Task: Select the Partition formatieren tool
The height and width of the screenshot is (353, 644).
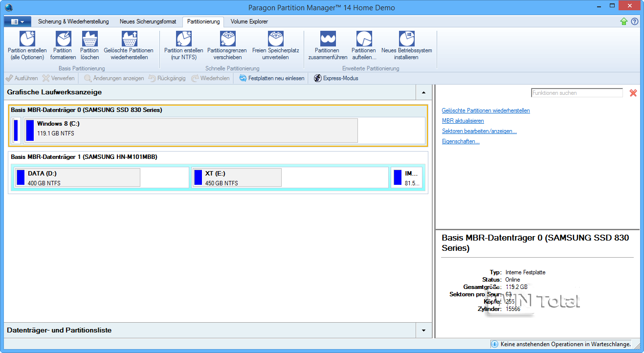Action: coord(63,39)
